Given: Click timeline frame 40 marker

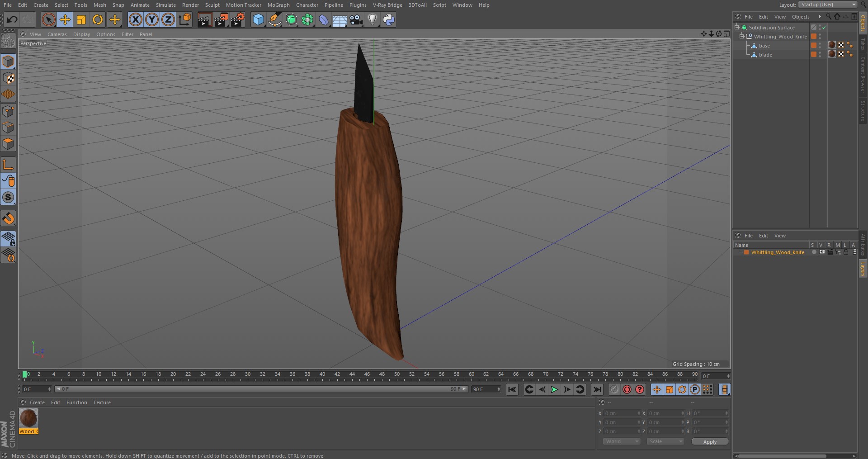Looking at the screenshot, I should click(322, 374).
